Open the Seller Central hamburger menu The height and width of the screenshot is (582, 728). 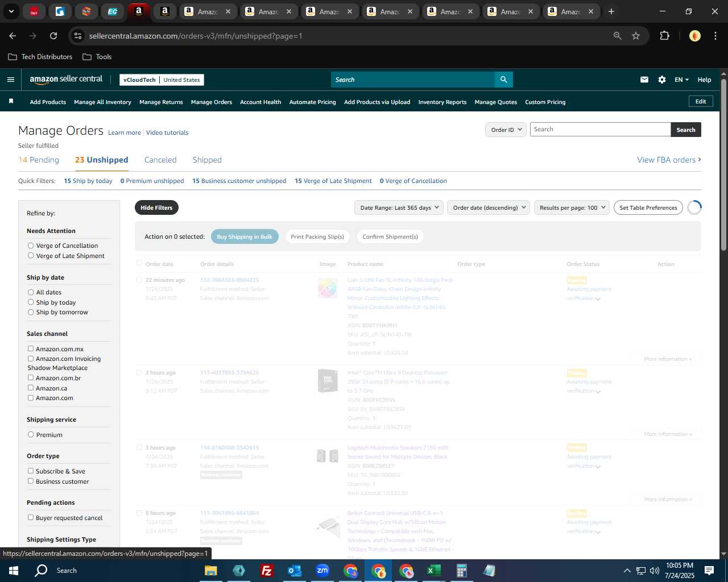[x=11, y=80]
